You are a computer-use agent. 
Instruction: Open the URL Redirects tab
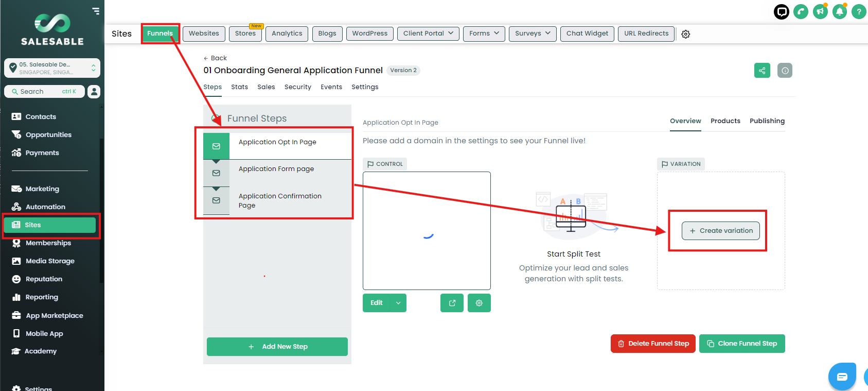click(646, 33)
